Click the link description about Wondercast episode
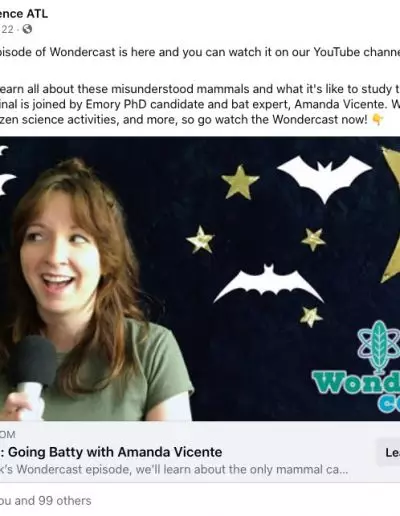400x516 pixels. 174,469
